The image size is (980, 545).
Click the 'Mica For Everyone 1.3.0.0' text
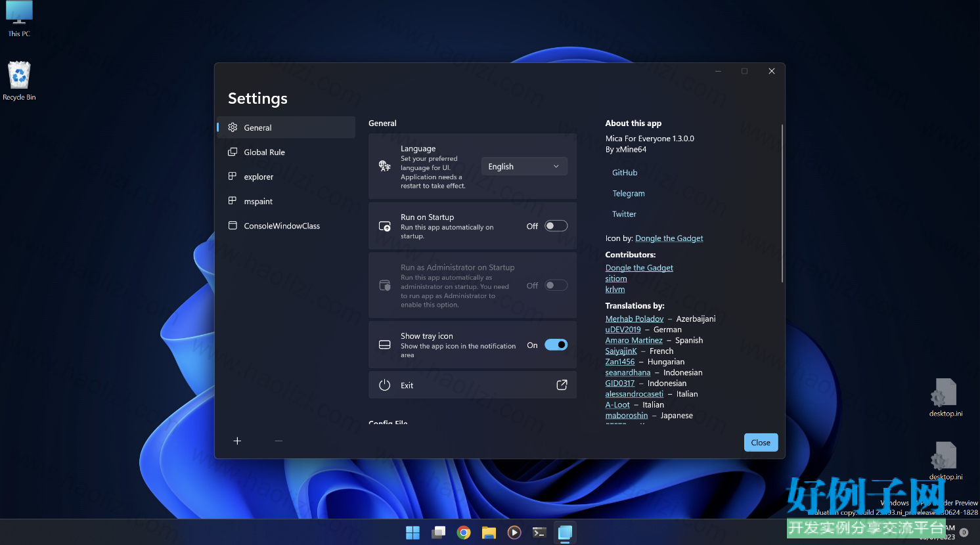tap(650, 139)
